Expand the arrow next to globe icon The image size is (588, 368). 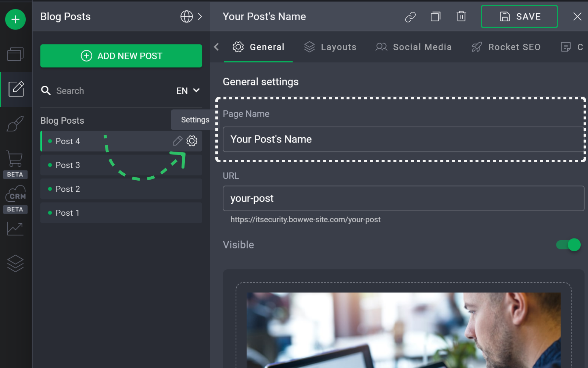[x=200, y=16]
